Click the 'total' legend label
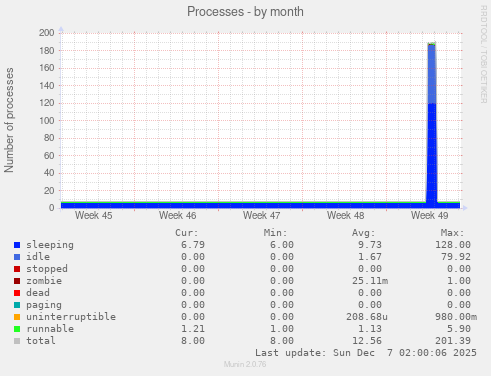Screen dimensions: 491x376 [x=41, y=341]
